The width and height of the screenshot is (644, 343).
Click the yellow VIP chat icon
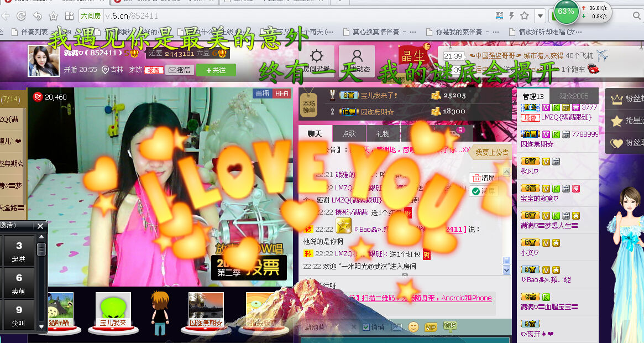pos(431,328)
